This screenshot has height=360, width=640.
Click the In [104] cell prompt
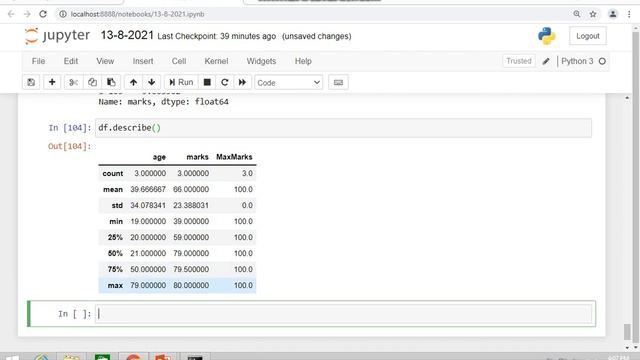pyautogui.click(x=69, y=128)
